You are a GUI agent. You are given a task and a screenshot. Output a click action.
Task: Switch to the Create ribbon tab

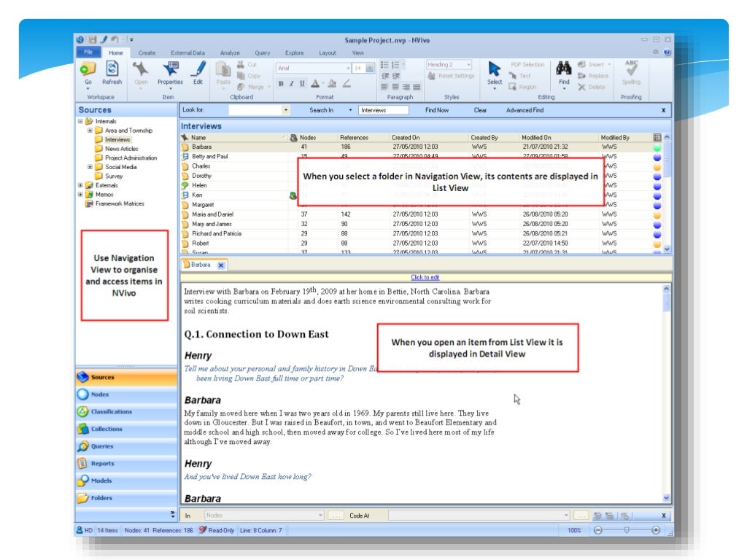tap(147, 52)
